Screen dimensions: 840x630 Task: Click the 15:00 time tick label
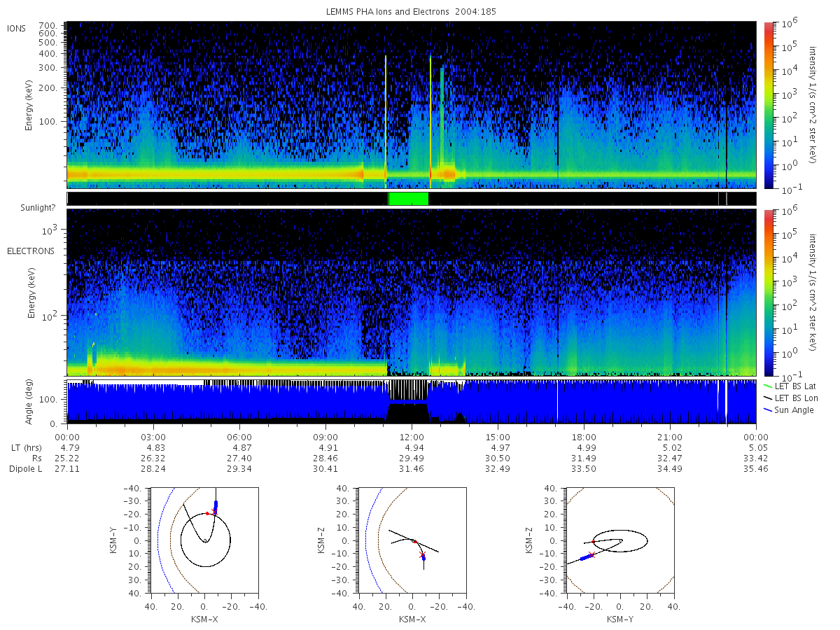(x=498, y=437)
